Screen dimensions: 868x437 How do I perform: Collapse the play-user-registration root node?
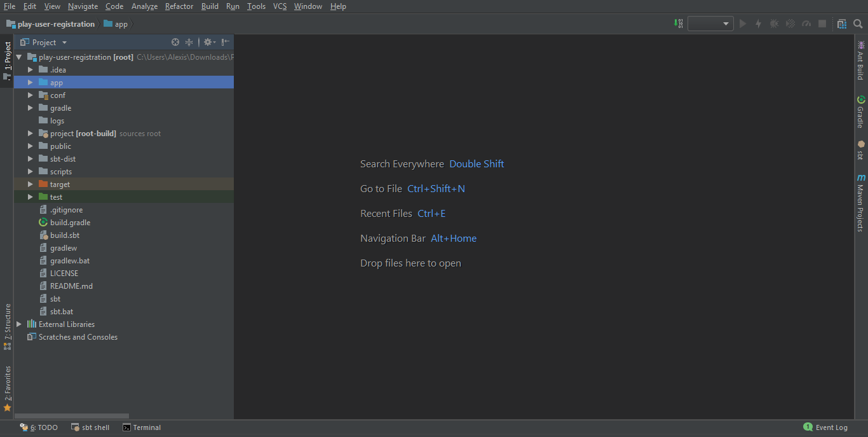(18, 57)
